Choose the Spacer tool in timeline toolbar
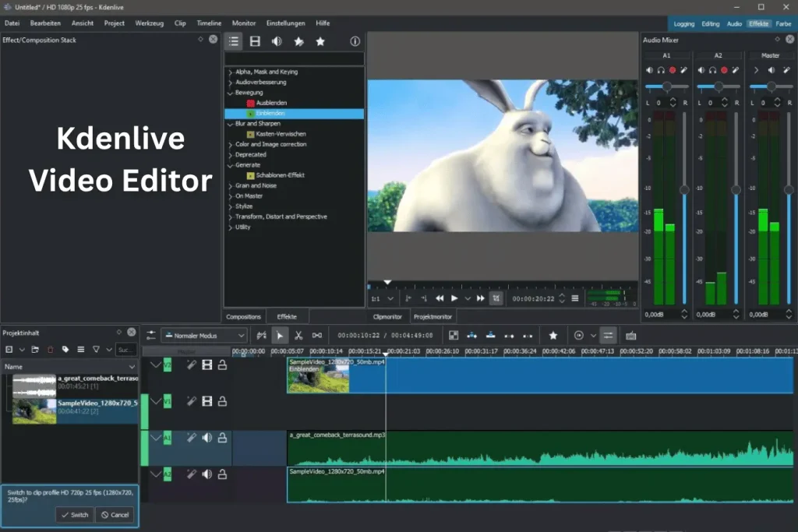This screenshot has height=532, width=798. tap(317, 336)
